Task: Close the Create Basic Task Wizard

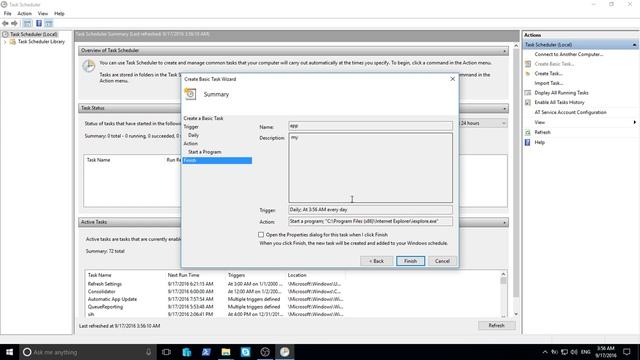Action: pos(452,79)
